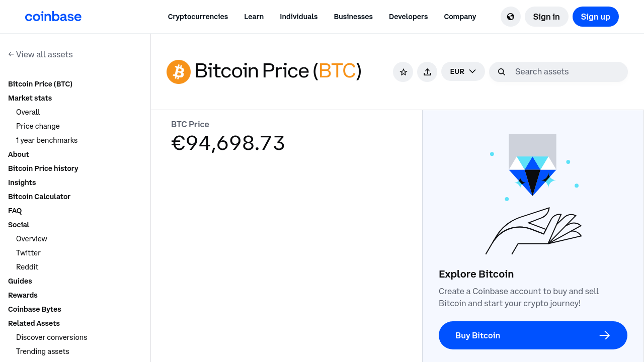
Task: Open the Learn menu
Action: tap(254, 17)
